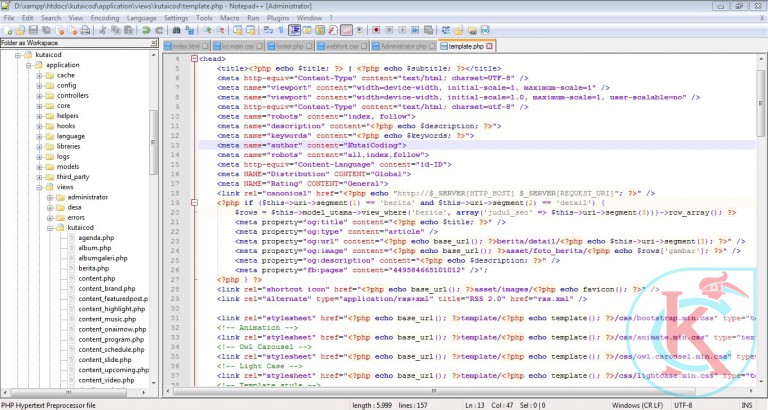Click the Save file toolbar icon

point(32,31)
